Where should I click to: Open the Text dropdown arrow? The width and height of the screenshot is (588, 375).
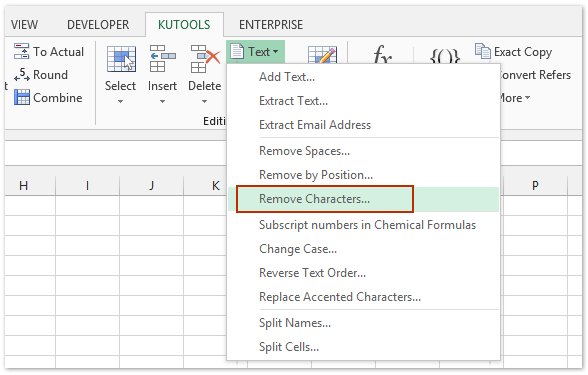(276, 52)
